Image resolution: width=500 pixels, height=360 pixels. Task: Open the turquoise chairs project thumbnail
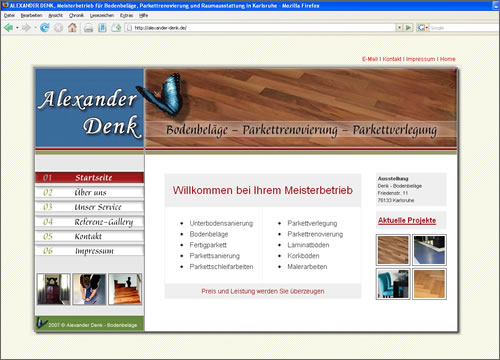pyautogui.click(x=393, y=284)
